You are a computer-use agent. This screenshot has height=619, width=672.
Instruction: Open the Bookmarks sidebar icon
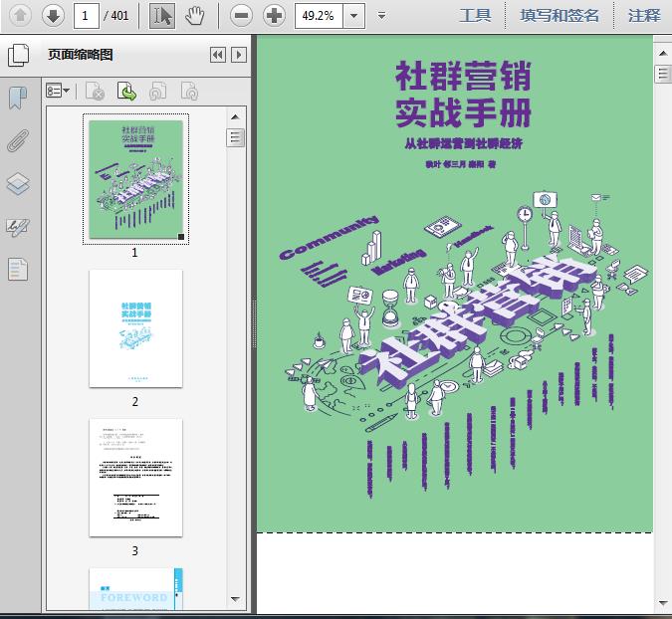[18, 99]
